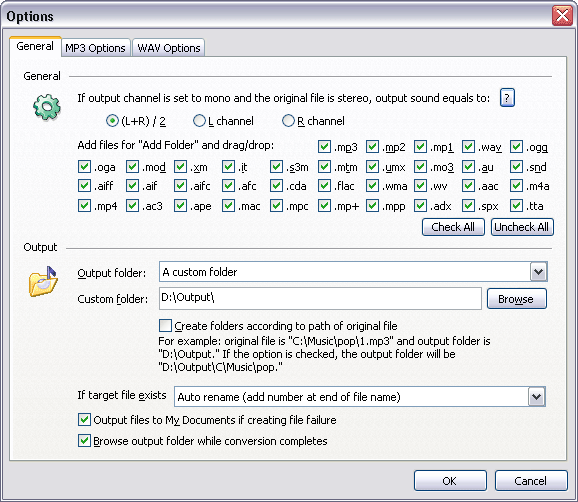Enable Create folders according to original path
The width and height of the screenshot is (578, 502).
(x=165, y=325)
